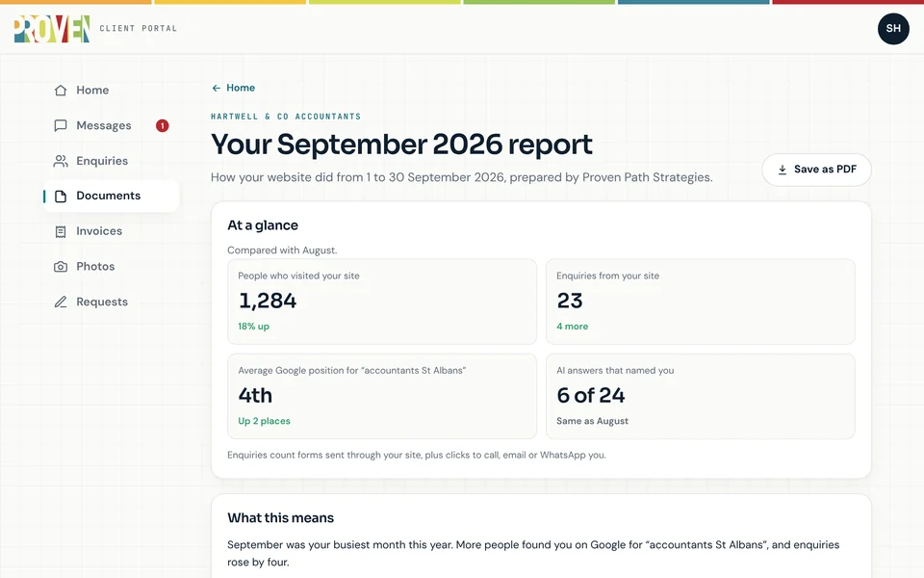
Task: Click the Photos camera icon
Action: [60, 267]
